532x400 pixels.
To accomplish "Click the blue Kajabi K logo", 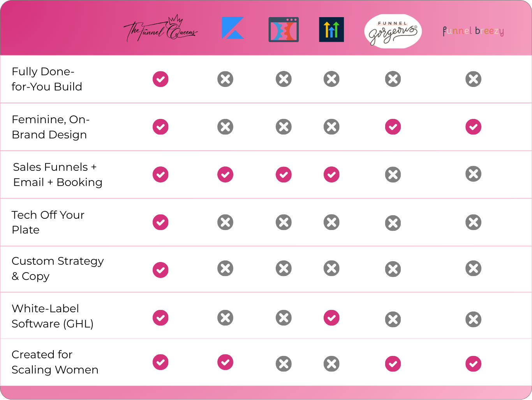I will [233, 28].
